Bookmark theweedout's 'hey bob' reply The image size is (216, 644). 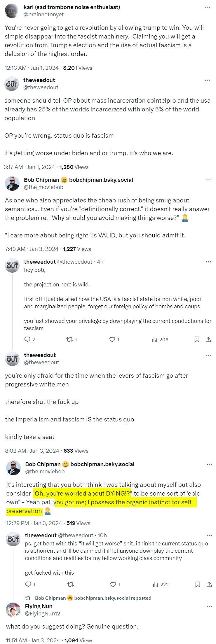tap(197, 339)
